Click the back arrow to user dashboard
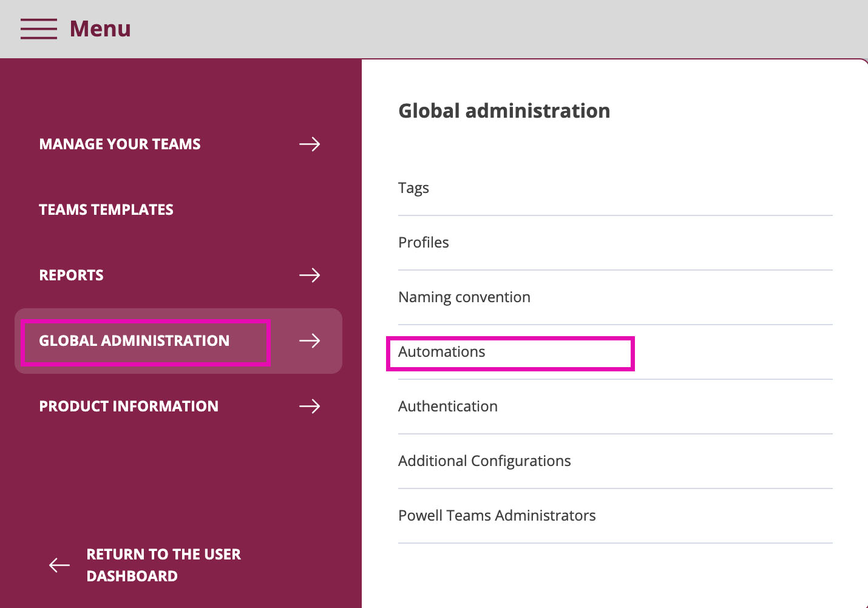The height and width of the screenshot is (608, 868). (x=59, y=565)
